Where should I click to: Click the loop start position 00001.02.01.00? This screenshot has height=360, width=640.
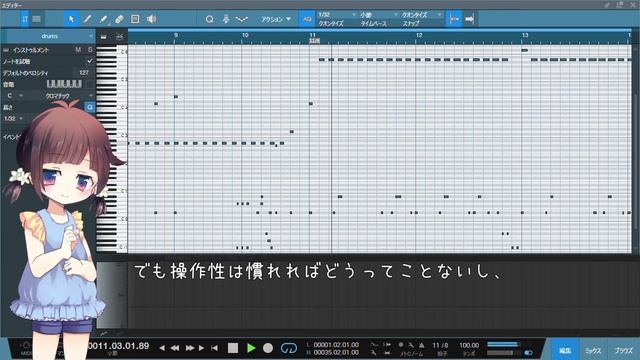(x=336, y=345)
